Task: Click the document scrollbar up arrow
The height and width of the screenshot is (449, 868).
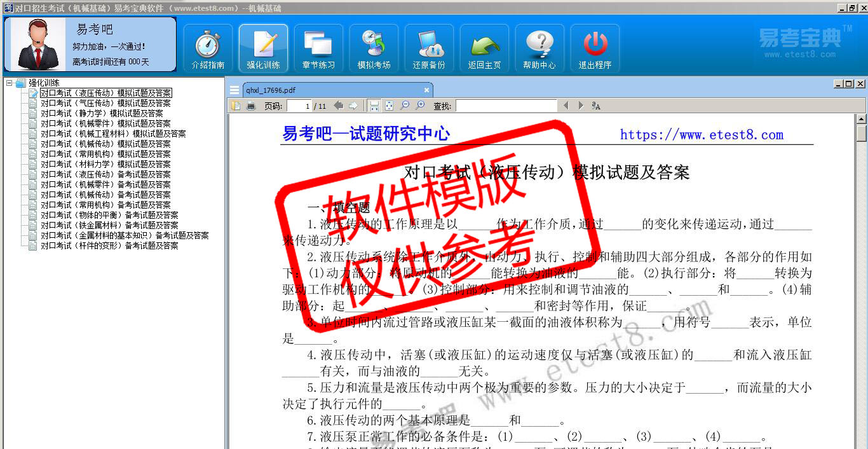Action: tap(862, 119)
